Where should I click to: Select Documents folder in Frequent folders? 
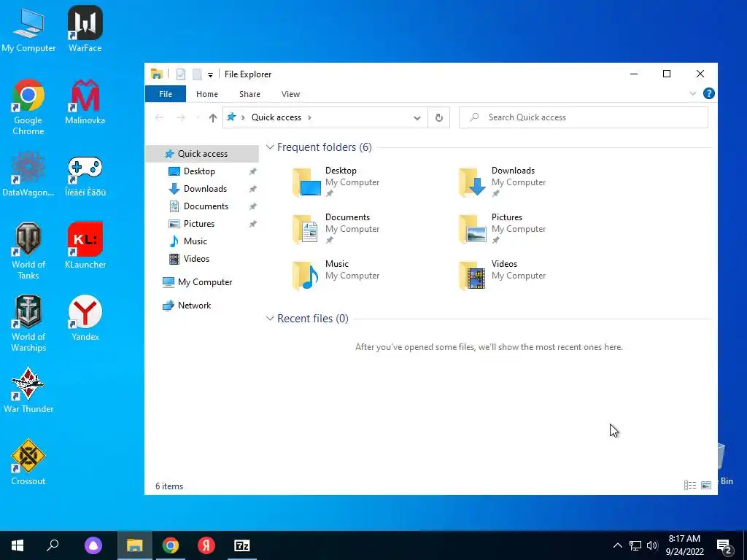(x=336, y=228)
